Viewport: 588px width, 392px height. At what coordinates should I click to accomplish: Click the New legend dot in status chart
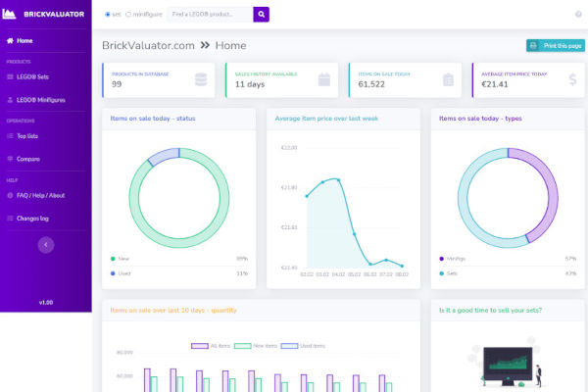click(x=113, y=259)
